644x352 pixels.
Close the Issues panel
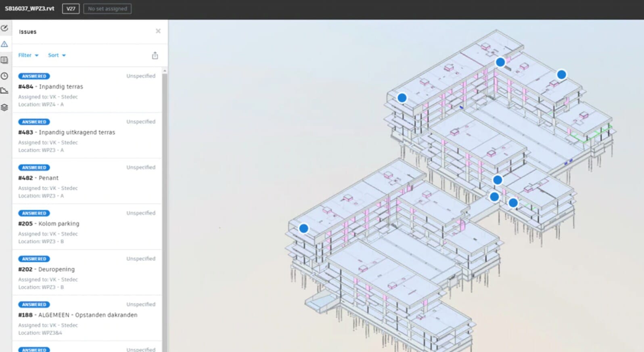pyautogui.click(x=158, y=31)
